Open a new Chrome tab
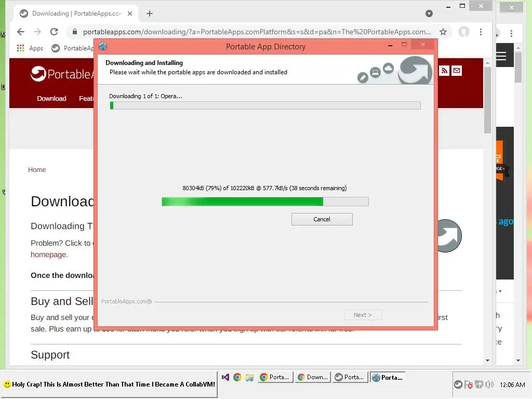Image resolution: width=532 pixels, height=399 pixels. (x=150, y=14)
